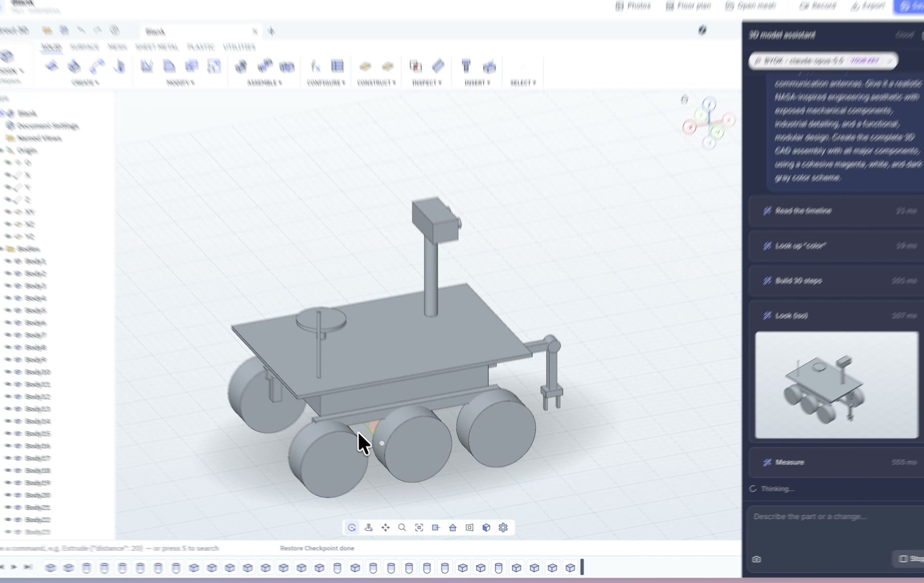Image resolution: width=924 pixels, height=583 pixels.
Task: Click the first plane icon in Construct group
Action: [x=365, y=66]
